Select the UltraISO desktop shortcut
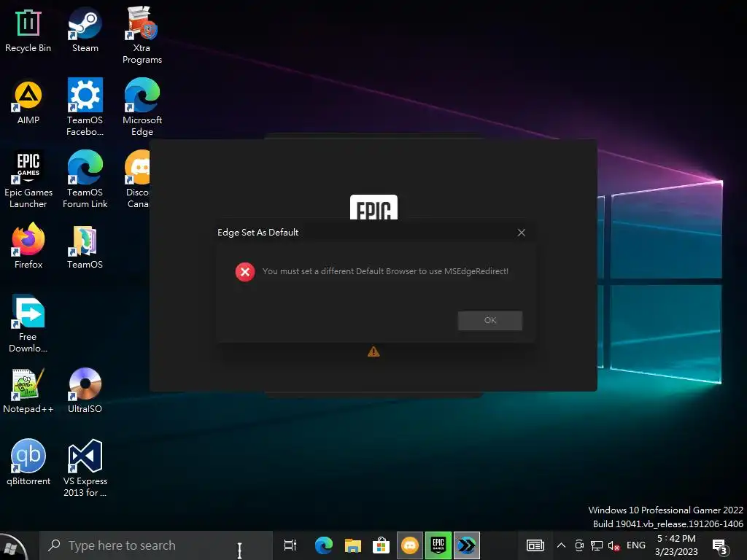Viewport: 747px width, 560px height. click(85, 392)
